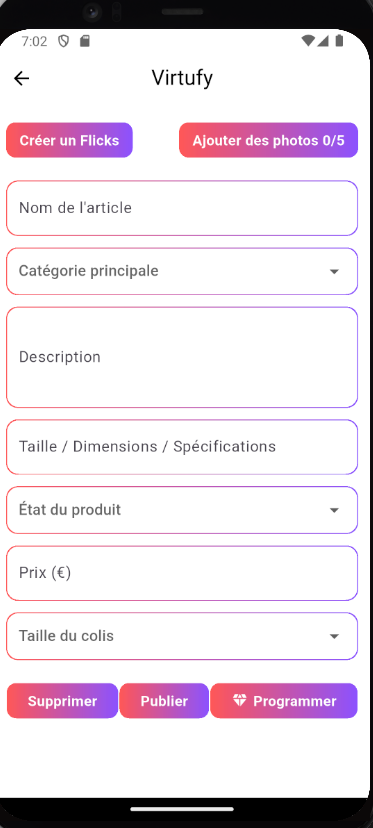Viewport: 373px width, 828px height.
Task: Tap Ajouter des photos 0/5
Action: tap(268, 140)
